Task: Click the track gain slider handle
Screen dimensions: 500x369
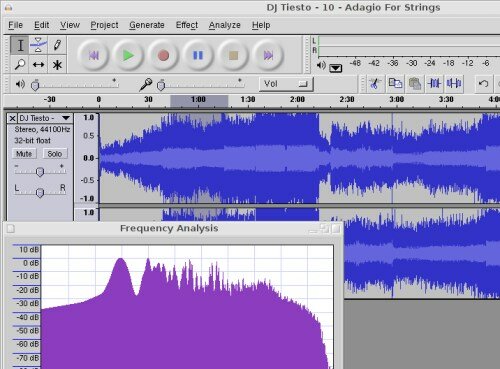Action: coord(40,172)
